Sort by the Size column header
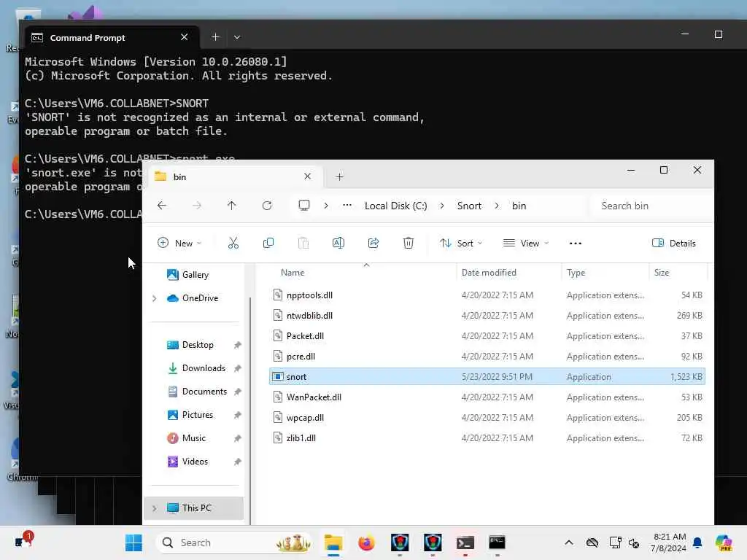 (661, 273)
